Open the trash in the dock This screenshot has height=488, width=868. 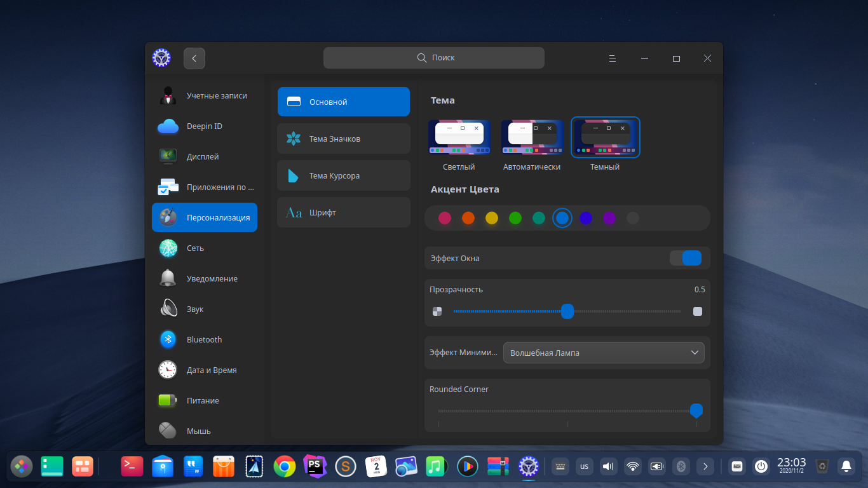coord(822,466)
